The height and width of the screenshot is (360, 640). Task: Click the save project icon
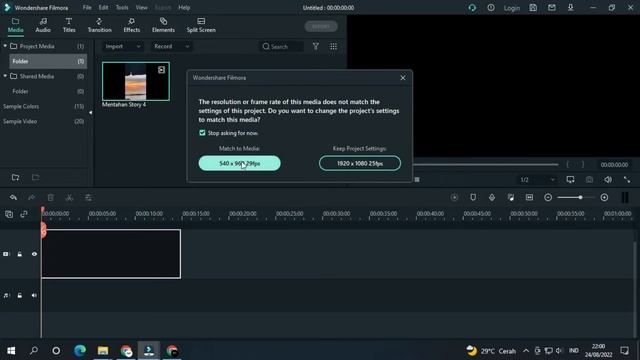(533, 8)
